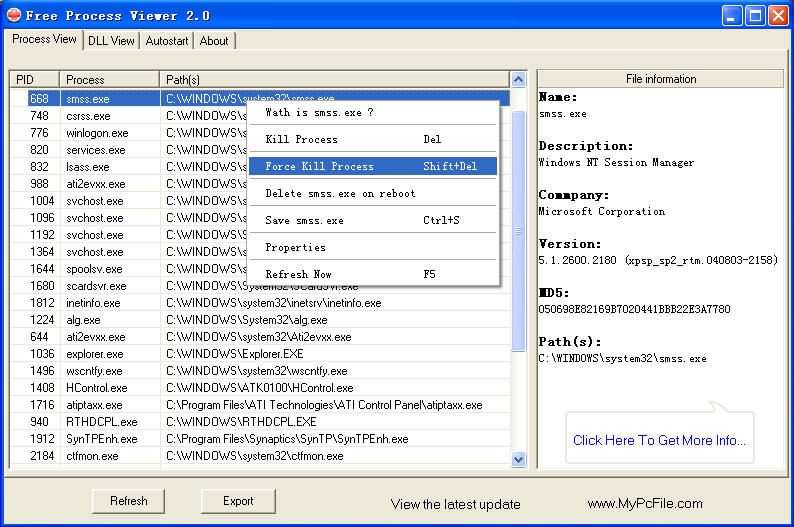Click the process list scrollbar thumb
Screen dimensions: 794x527
tap(518, 231)
